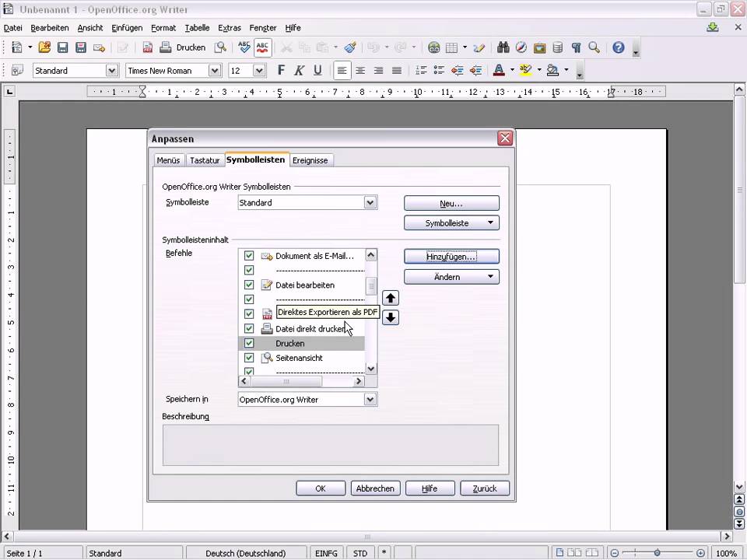Open the paragraph style Standard dropdown
Image resolution: width=747 pixels, height=560 pixels.
[111, 71]
